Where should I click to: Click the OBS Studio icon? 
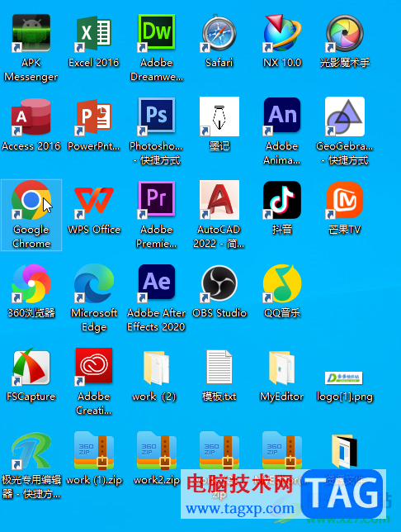coord(219,283)
